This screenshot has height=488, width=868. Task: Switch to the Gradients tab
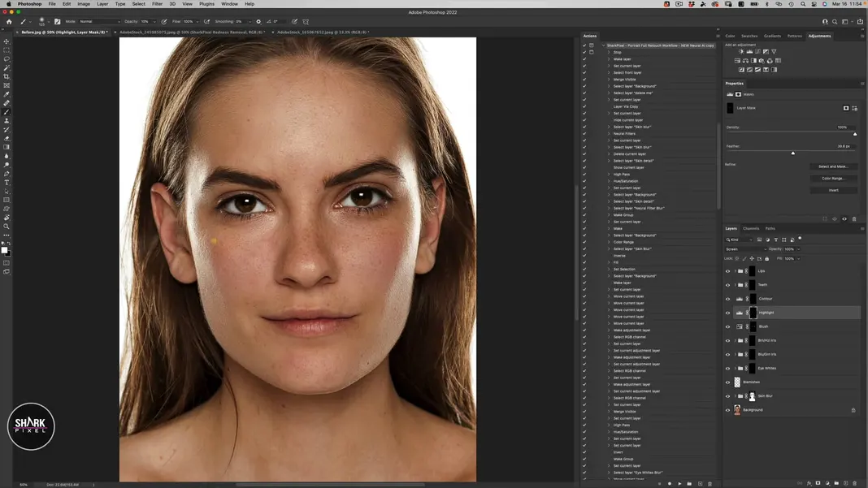click(x=772, y=36)
